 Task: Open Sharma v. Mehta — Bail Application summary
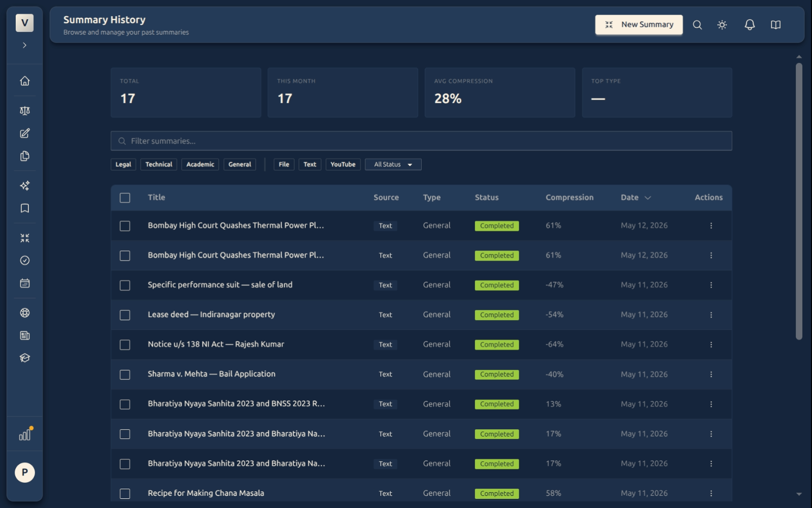212,374
